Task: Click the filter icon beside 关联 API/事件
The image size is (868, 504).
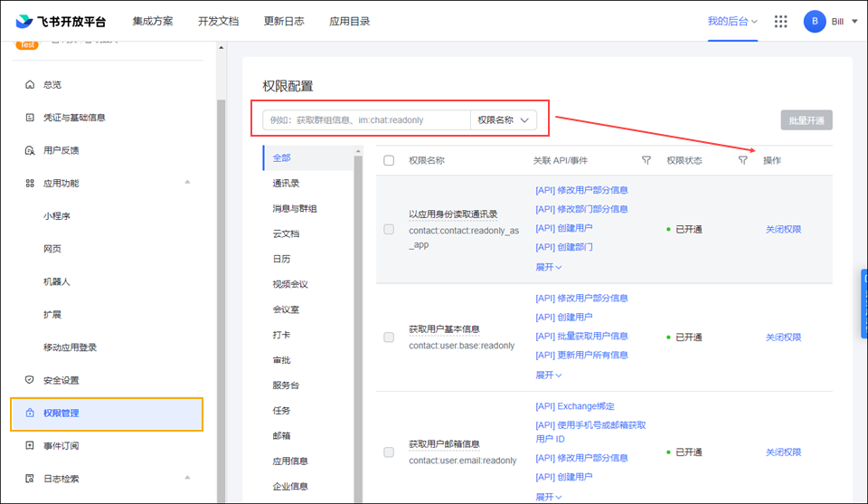Action: point(646,160)
